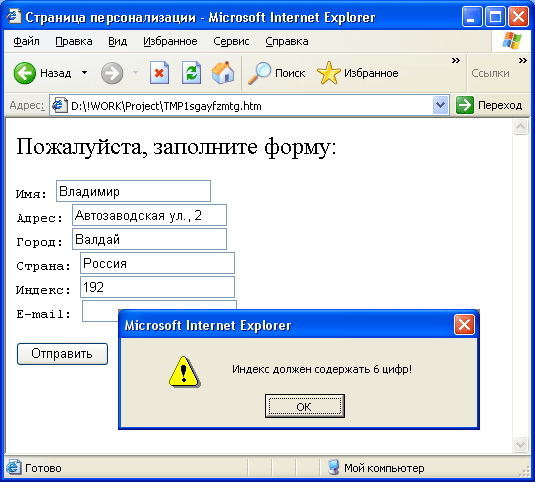The image size is (535, 482).
Task: Click the vertical scrollbar down arrow
Action: (x=520, y=444)
